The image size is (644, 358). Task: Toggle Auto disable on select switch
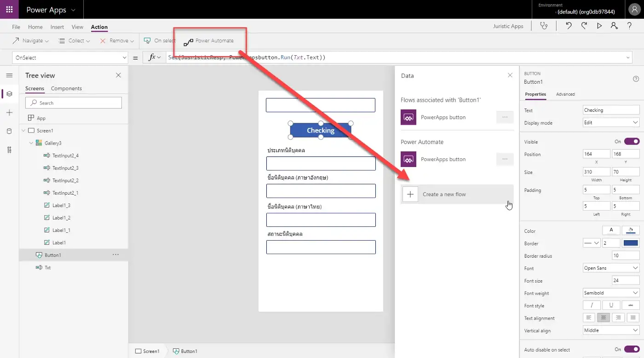[x=632, y=349]
